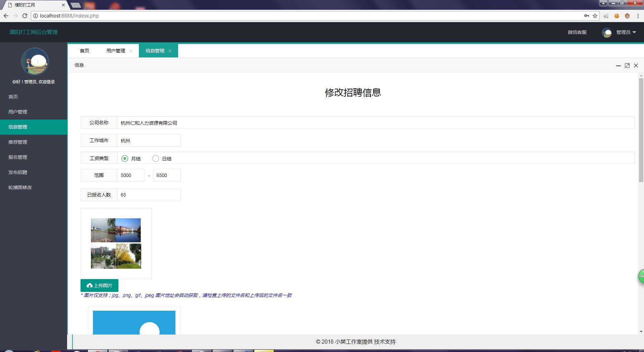Viewport: 644px width, 352px height.
Task: Minimize the 信息 panel
Action: [618, 65]
